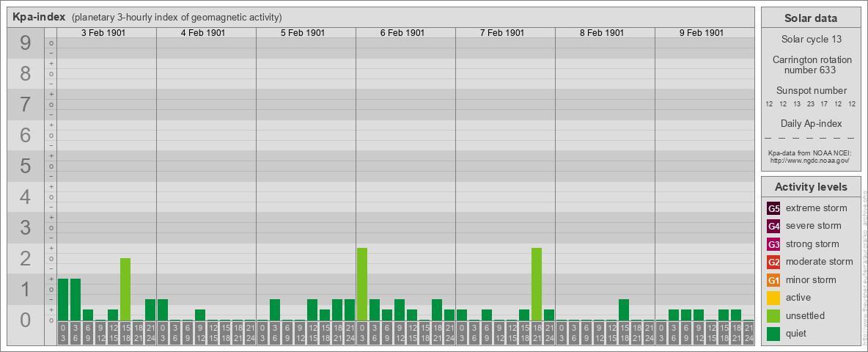Select the 4 Feb 1901 date header
Image resolution: width=868 pixels, height=352 pixels.
(x=203, y=33)
